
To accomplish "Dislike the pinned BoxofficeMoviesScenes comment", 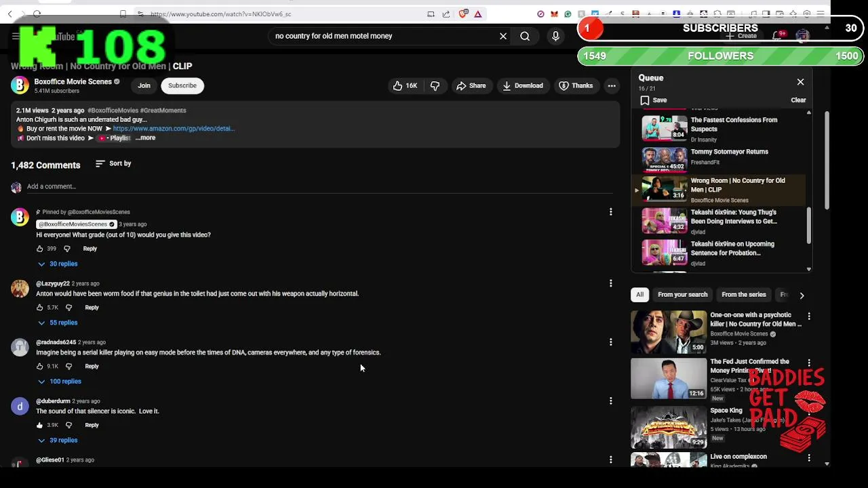I will pos(66,249).
